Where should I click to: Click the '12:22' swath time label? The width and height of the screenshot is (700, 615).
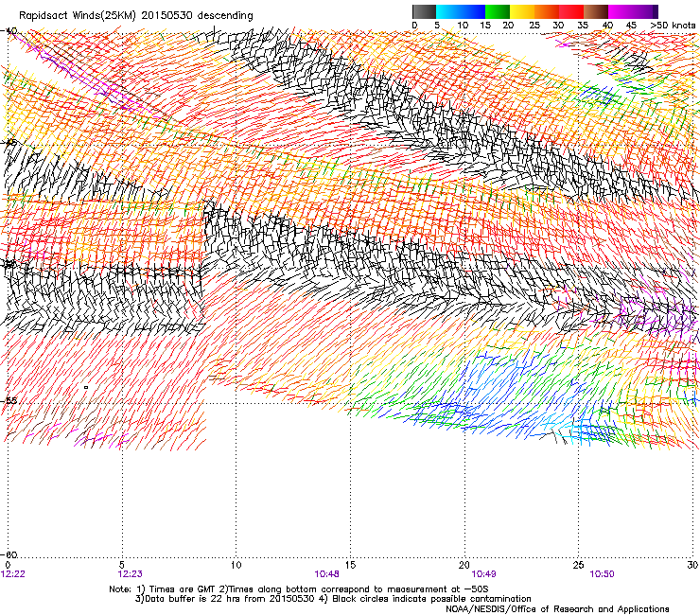[13, 574]
